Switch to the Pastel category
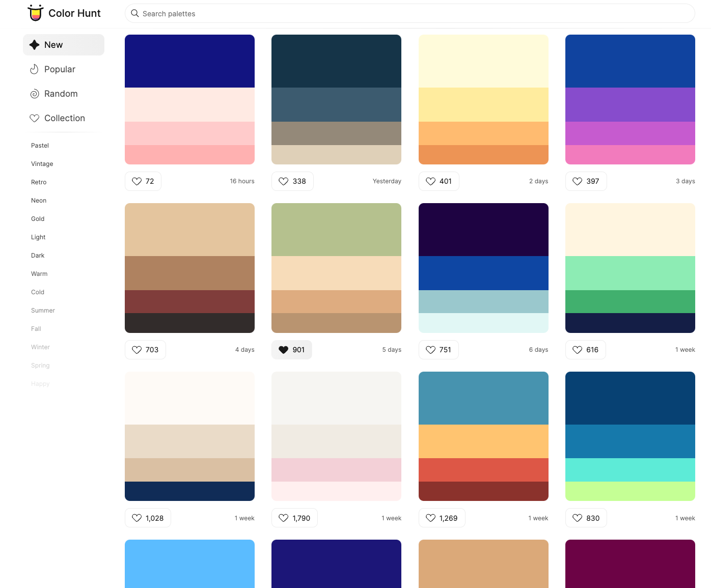The width and height of the screenshot is (711, 588). 40,146
